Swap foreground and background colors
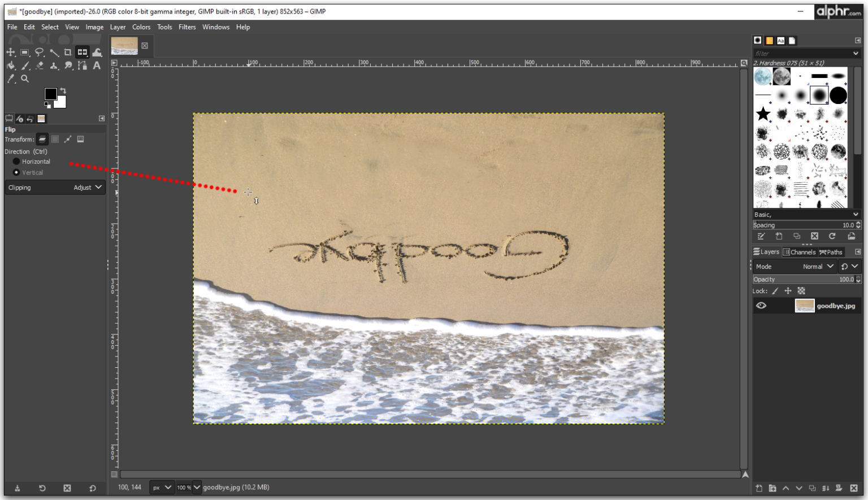868x500 pixels. tap(62, 90)
